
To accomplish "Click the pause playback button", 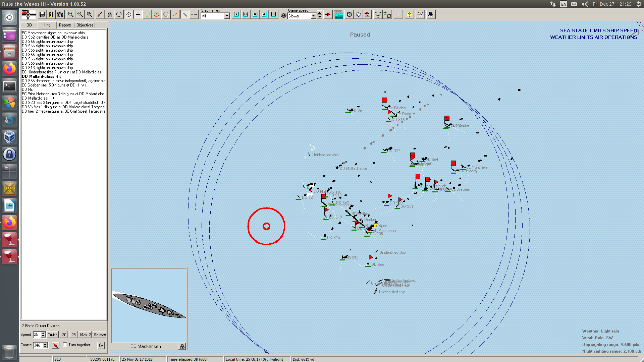I will [273, 14].
